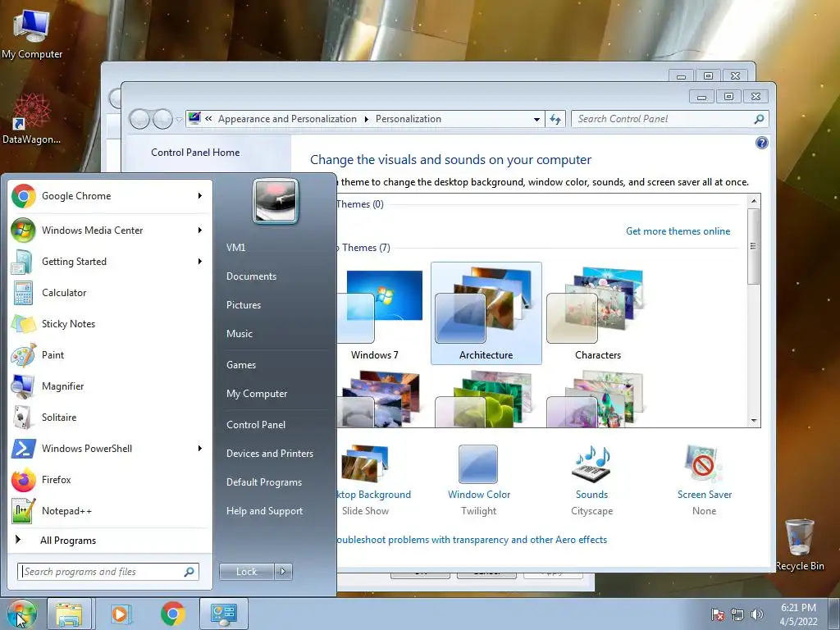Viewport: 840px width, 630px height.
Task: Click the network tray icon
Action: pos(737,614)
